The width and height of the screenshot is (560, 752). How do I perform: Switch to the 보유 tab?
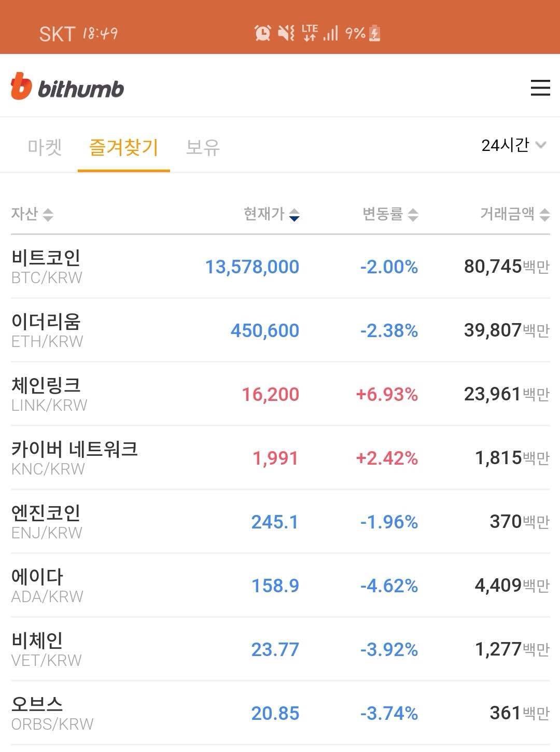[x=202, y=148]
